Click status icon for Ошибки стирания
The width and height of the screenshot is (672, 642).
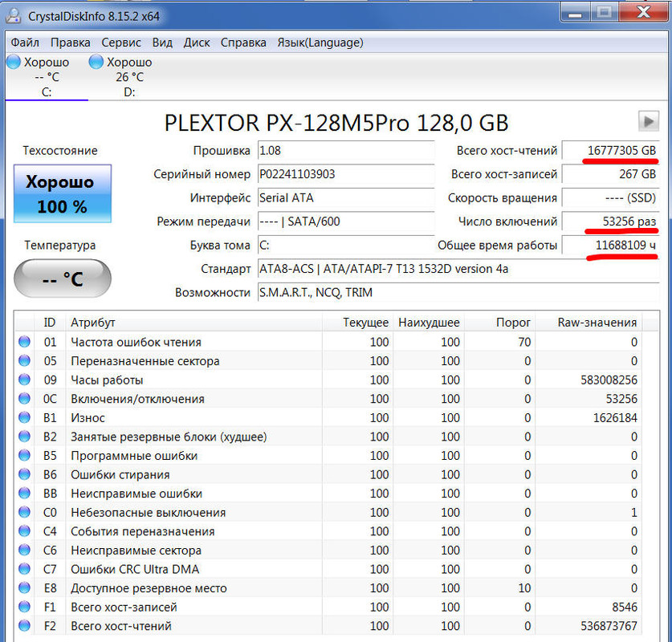(24, 474)
